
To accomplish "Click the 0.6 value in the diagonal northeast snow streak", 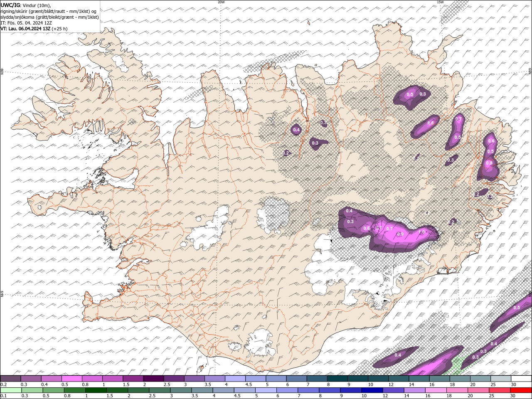I will click(x=431, y=123).
